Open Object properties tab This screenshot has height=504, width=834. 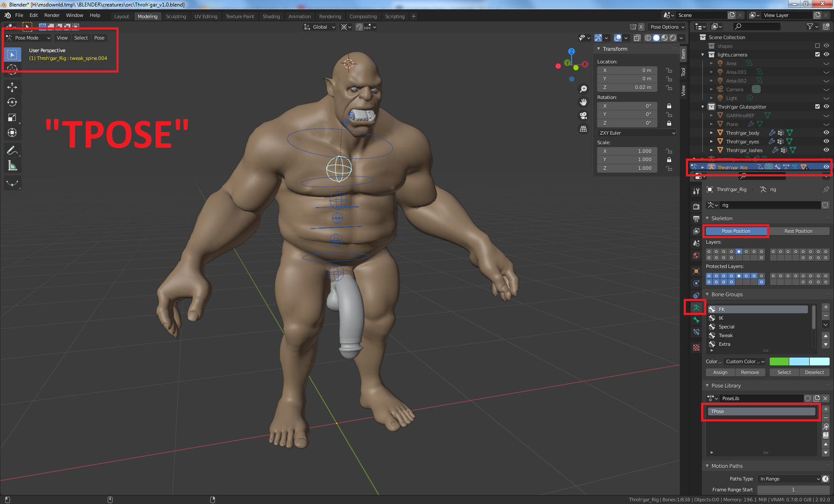696,271
